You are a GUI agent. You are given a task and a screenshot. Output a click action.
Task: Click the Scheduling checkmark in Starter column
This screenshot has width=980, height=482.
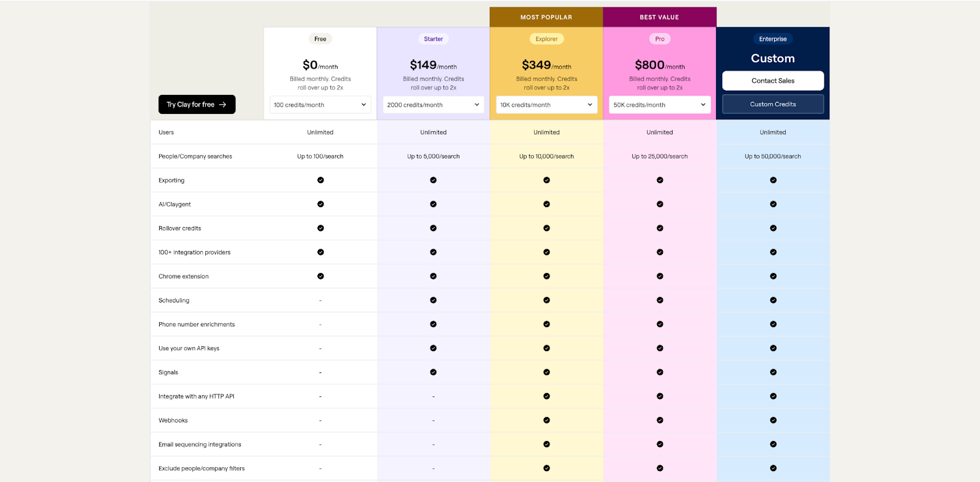click(434, 300)
